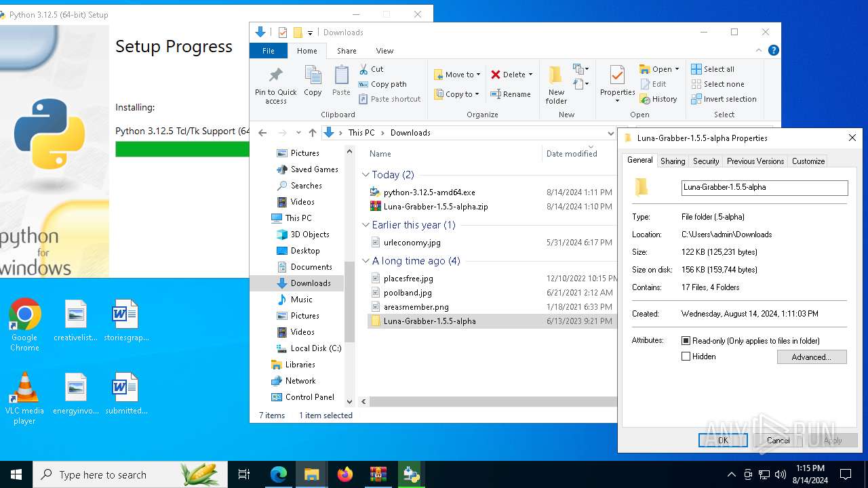Open address bar history dropdown
The width and height of the screenshot is (868, 488).
[610, 133]
